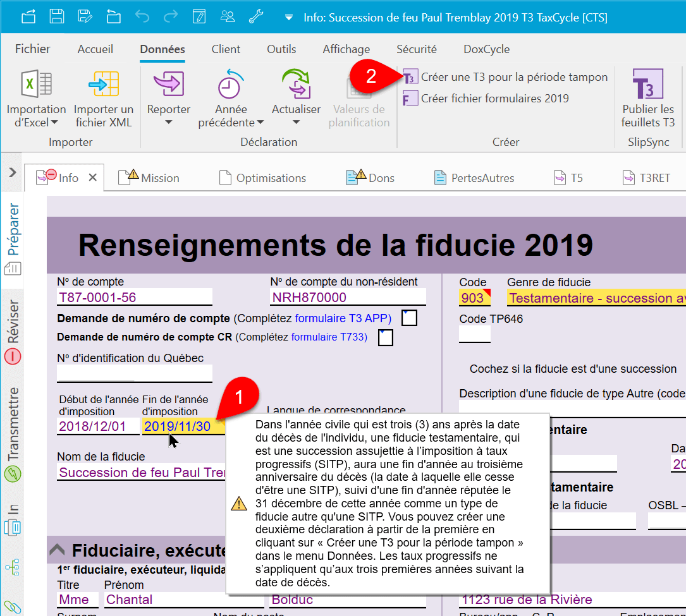Viewport: 686px width, 616px height.
Task: Click the N° d'identification du Québec field
Action: (135, 374)
